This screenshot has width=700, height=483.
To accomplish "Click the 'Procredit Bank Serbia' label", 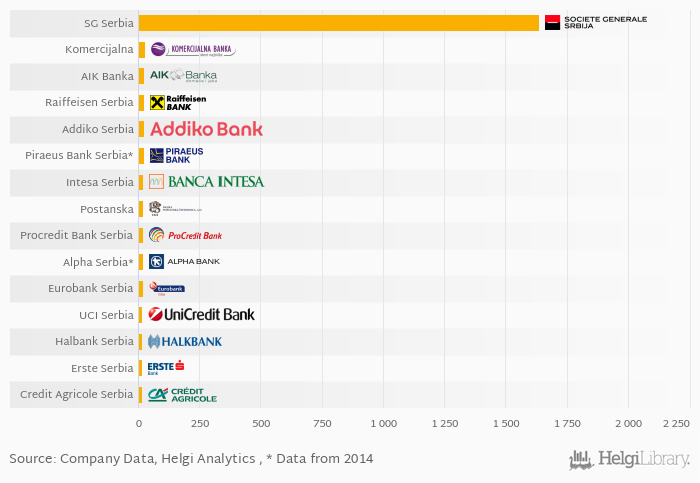I will tap(76, 235).
